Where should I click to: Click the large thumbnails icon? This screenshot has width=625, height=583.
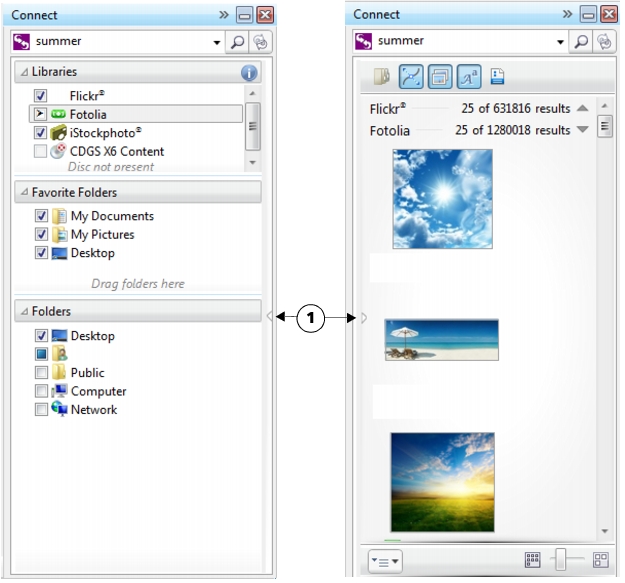(600, 560)
